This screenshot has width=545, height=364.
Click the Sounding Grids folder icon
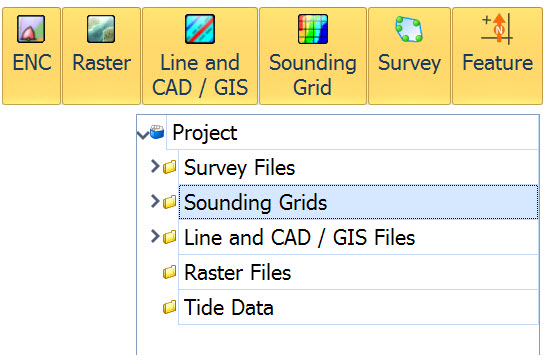(170, 202)
